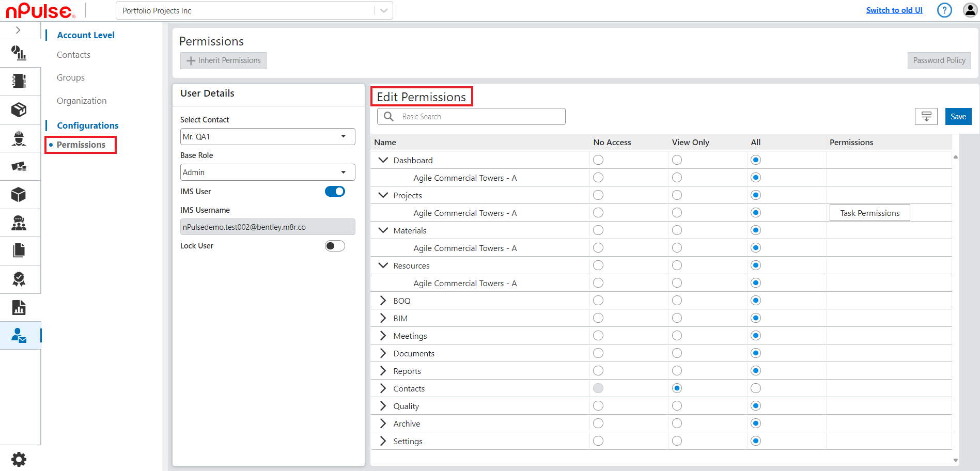Click the worker hard hat sidebar icon
Screen dimensions: 980x471
point(19,138)
